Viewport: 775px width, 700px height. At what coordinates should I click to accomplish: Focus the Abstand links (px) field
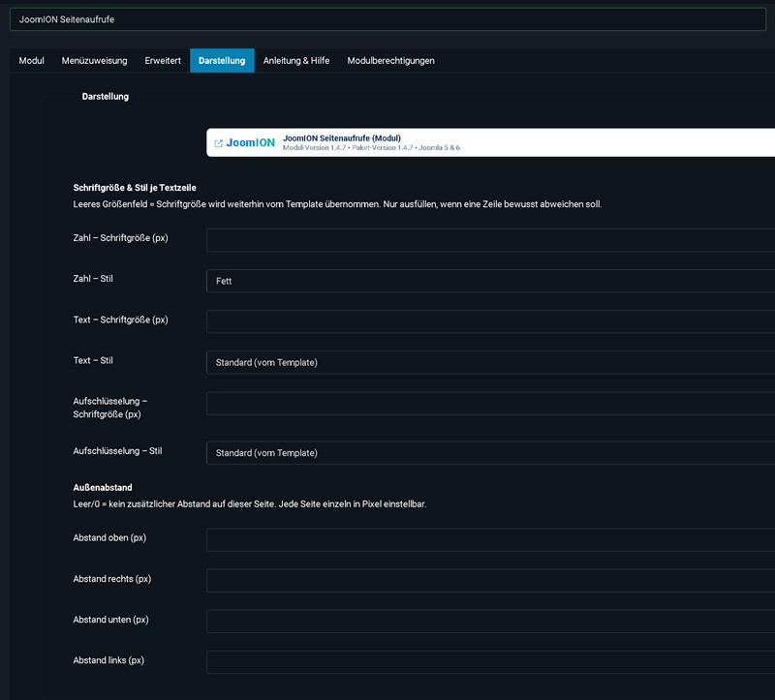click(x=490, y=662)
